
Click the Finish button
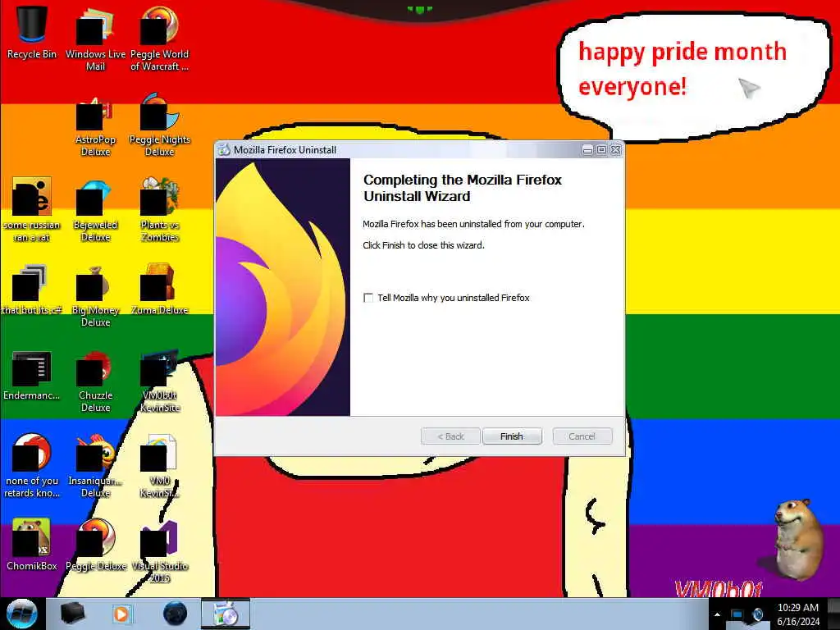(512, 436)
